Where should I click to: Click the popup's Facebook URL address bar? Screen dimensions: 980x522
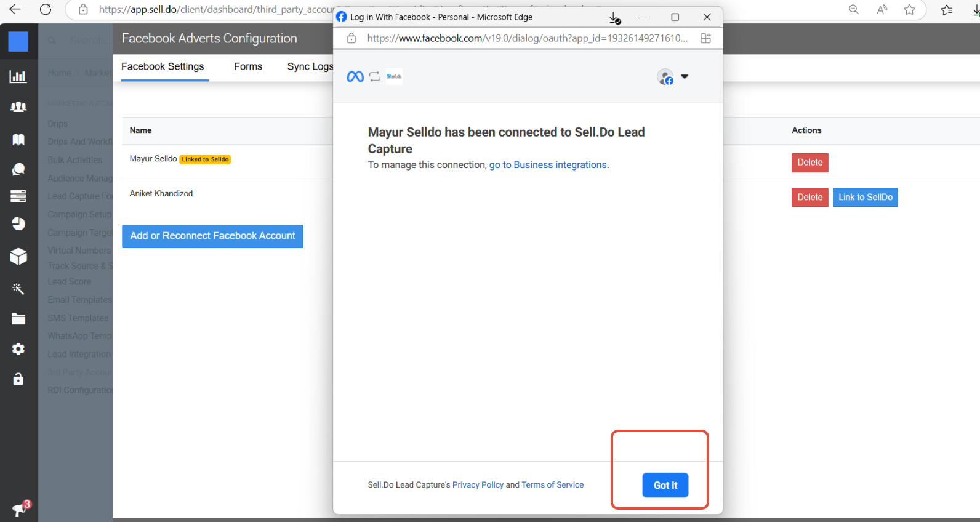pyautogui.click(x=527, y=38)
